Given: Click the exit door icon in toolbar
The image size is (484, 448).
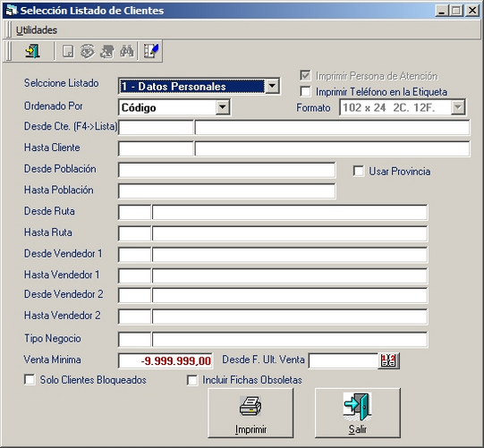Looking at the screenshot, I should coord(33,51).
